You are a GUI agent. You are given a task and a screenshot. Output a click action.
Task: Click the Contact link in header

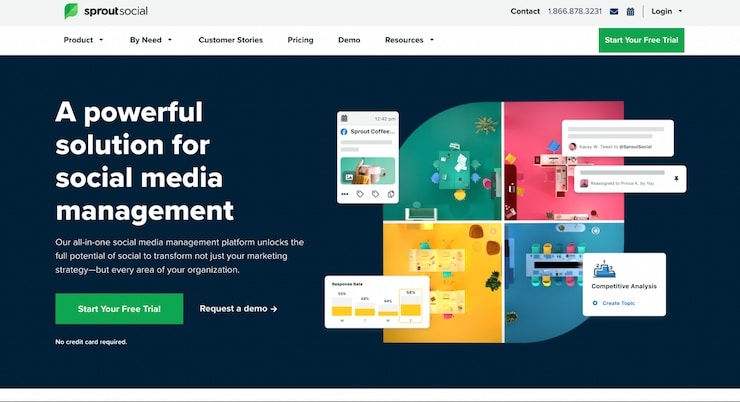pos(525,11)
